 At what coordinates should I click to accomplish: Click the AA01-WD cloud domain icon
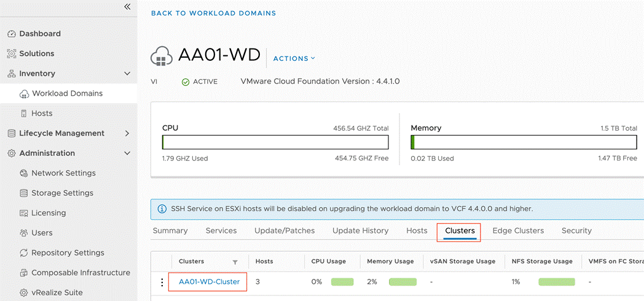tap(162, 57)
